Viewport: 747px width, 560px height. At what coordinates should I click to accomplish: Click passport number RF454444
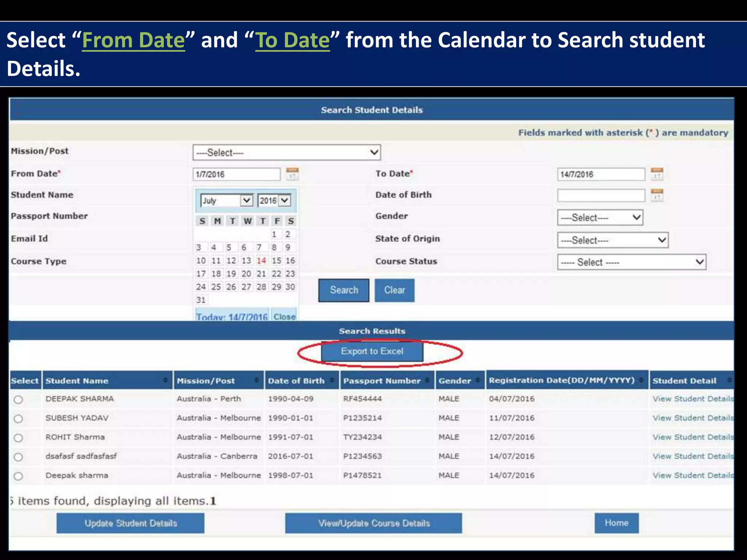363,399
